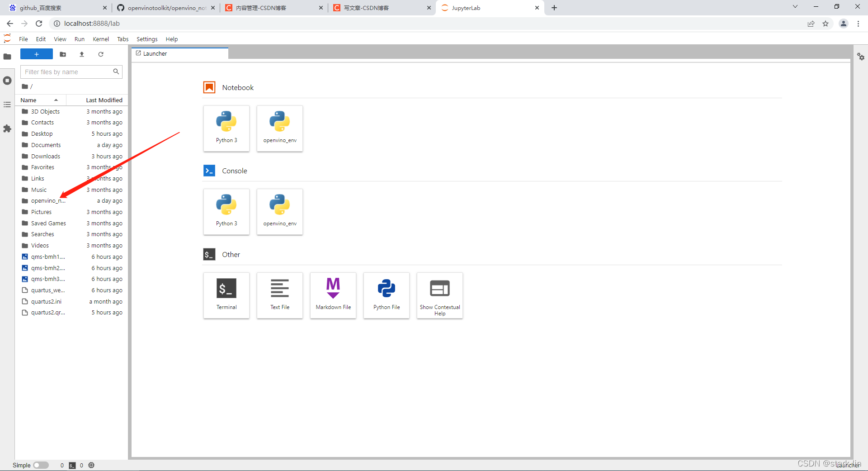
Task: Open the Settings menu
Action: pos(147,39)
